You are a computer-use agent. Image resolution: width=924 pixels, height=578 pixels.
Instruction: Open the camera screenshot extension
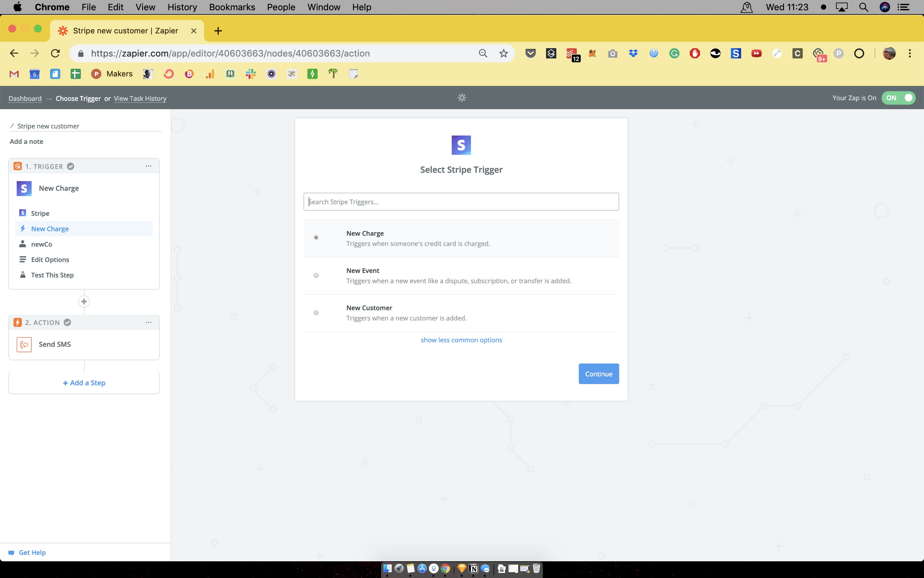coord(612,54)
